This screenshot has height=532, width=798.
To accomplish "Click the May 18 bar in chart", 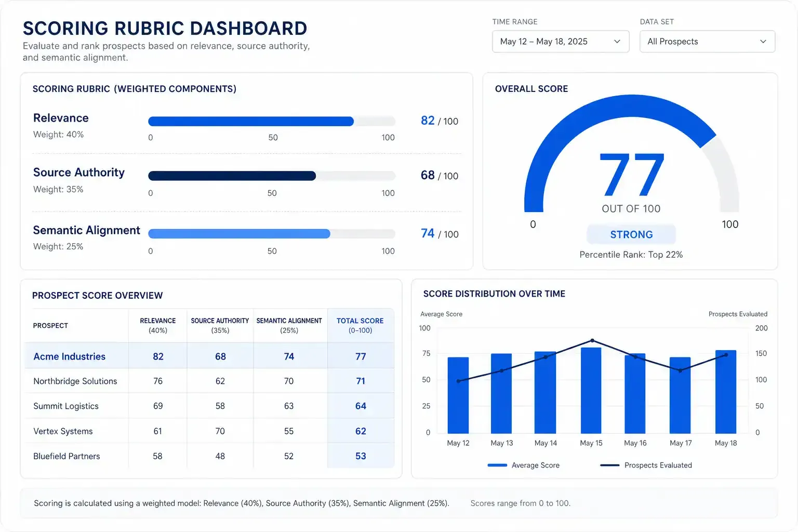I will pyautogui.click(x=726, y=392).
